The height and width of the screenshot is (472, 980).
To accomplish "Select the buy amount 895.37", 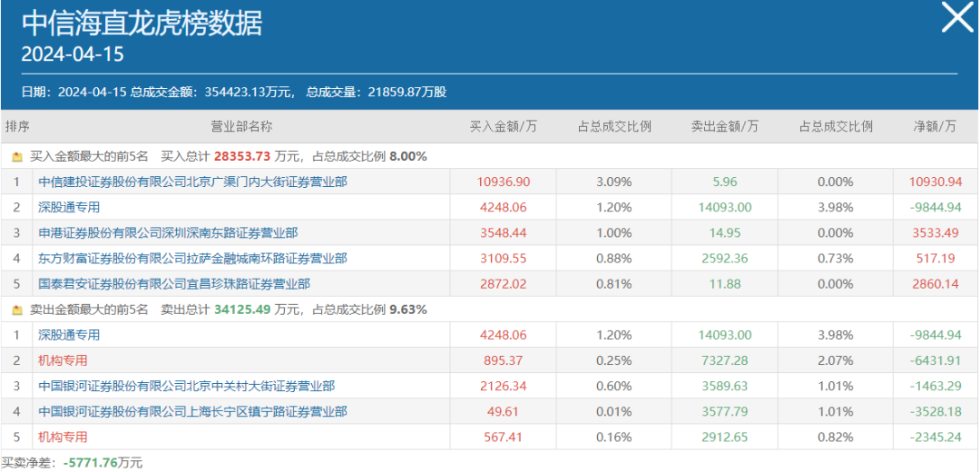I will point(503,360).
